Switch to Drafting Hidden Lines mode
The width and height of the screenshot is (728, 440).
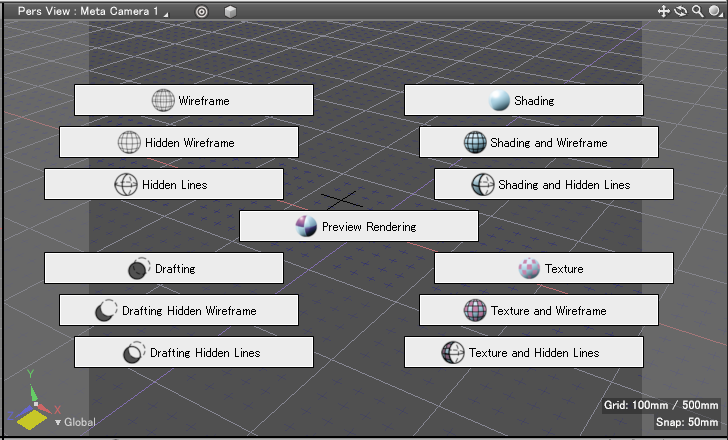[194, 352]
